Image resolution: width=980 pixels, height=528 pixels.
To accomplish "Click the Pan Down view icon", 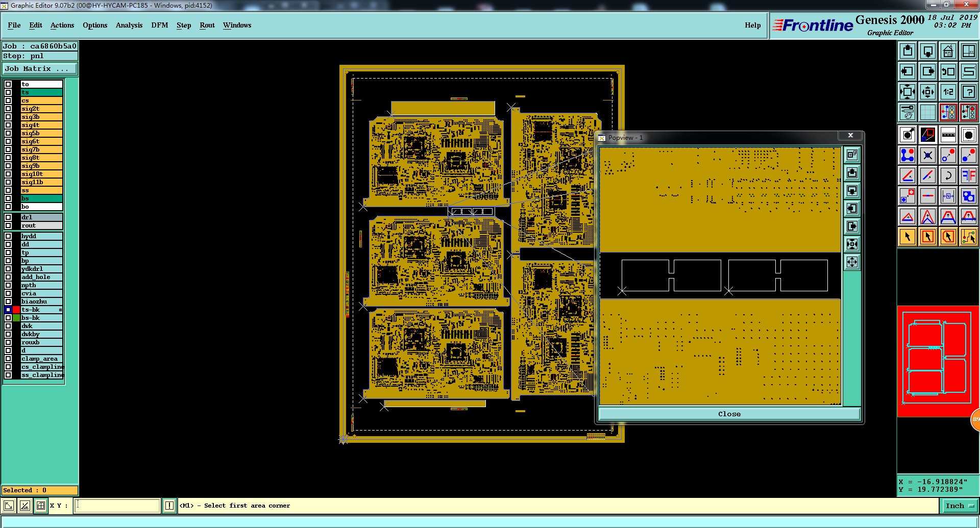I will [x=928, y=51].
